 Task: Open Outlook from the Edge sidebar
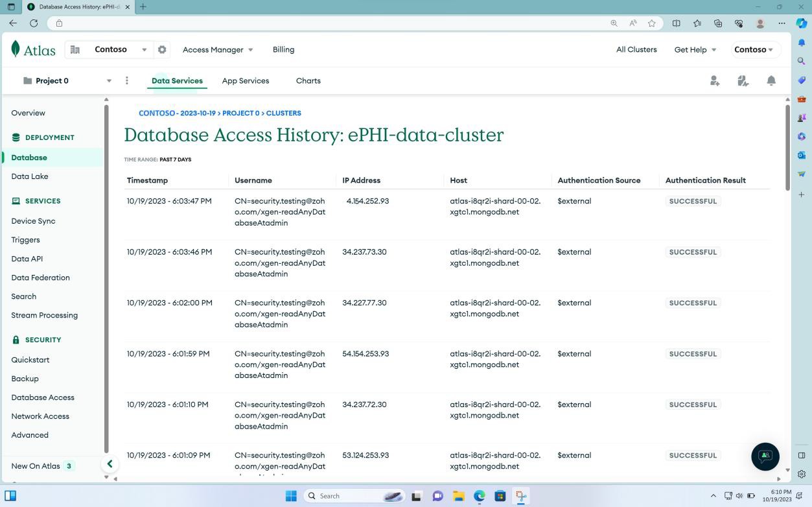pos(802,155)
